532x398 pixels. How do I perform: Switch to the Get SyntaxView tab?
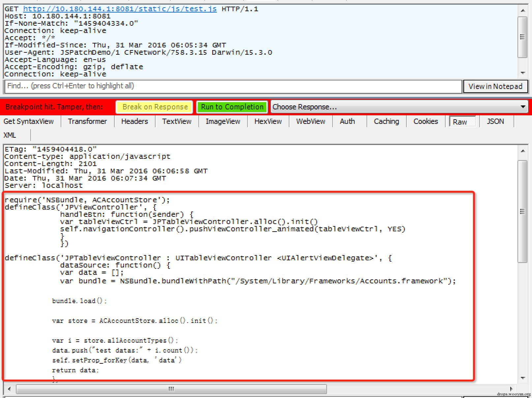pos(29,122)
